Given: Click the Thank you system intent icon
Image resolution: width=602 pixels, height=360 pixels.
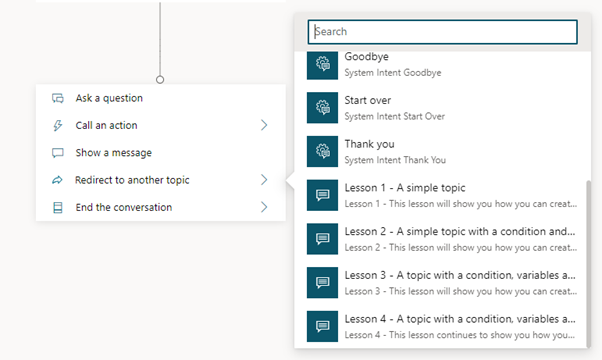Looking at the screenshot, I should (322, 152).
